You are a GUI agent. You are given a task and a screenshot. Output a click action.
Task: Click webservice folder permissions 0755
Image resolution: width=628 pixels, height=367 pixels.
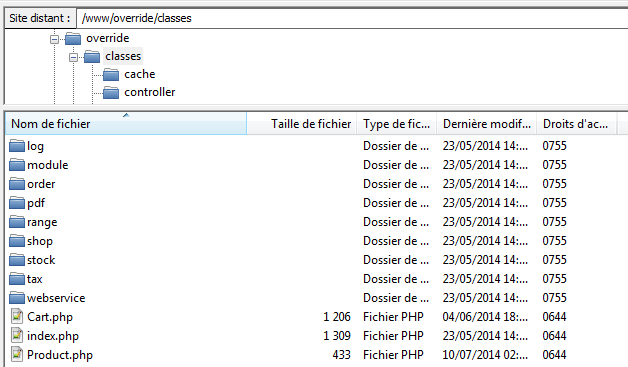coord(554,298)
